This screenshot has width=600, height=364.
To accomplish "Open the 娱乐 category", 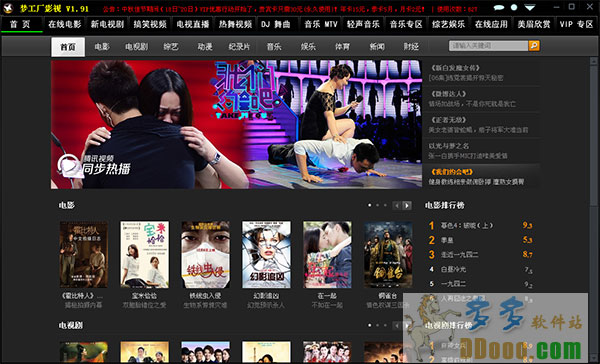I will pos(308,47).
